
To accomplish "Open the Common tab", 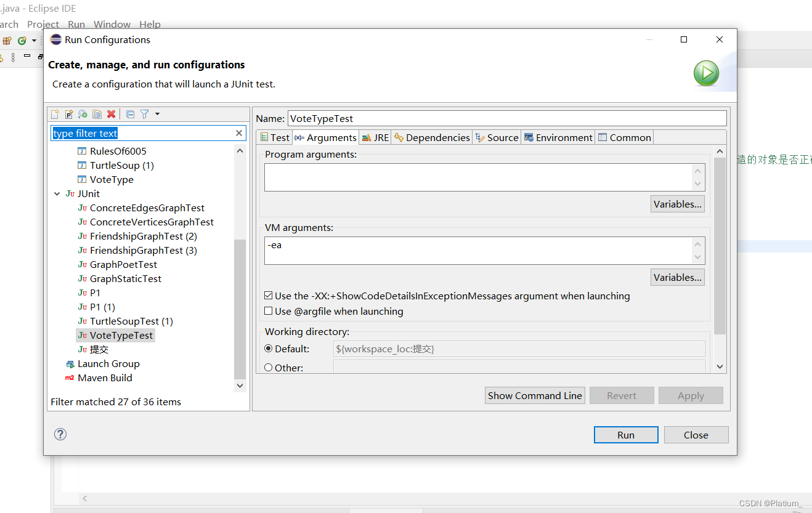I will (624, 137).
